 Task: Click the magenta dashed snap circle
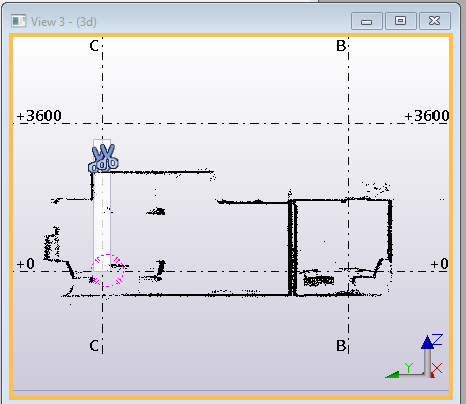[x=108, y=270]
